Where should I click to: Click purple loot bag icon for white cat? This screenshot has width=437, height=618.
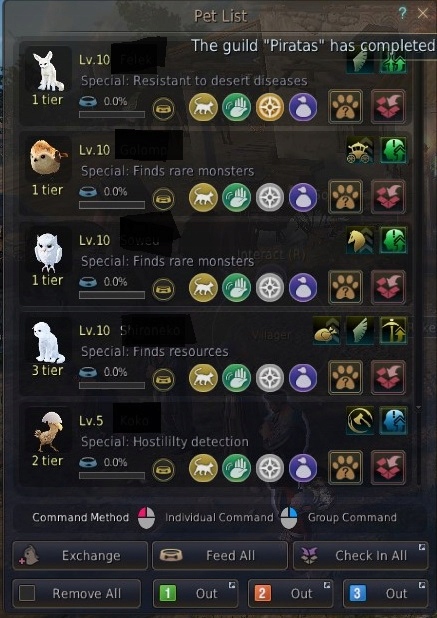point(303,378)
